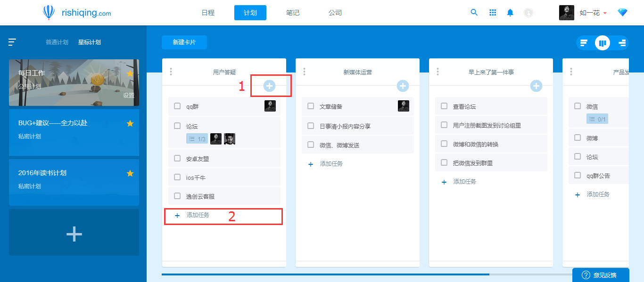Select the leftmost list-view layout icon
The image size is (644, 282).
coord(584,42)
